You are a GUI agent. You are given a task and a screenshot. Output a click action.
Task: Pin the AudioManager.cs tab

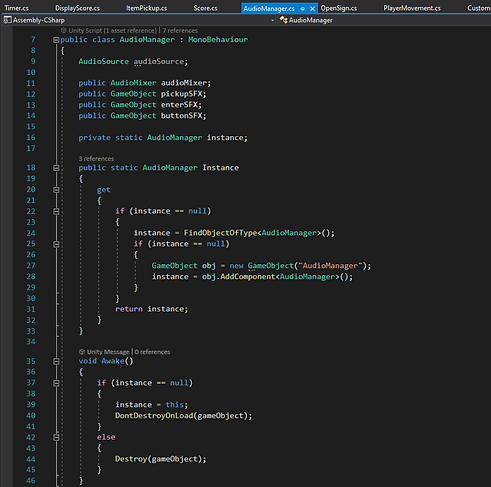[x=303, y=9]
